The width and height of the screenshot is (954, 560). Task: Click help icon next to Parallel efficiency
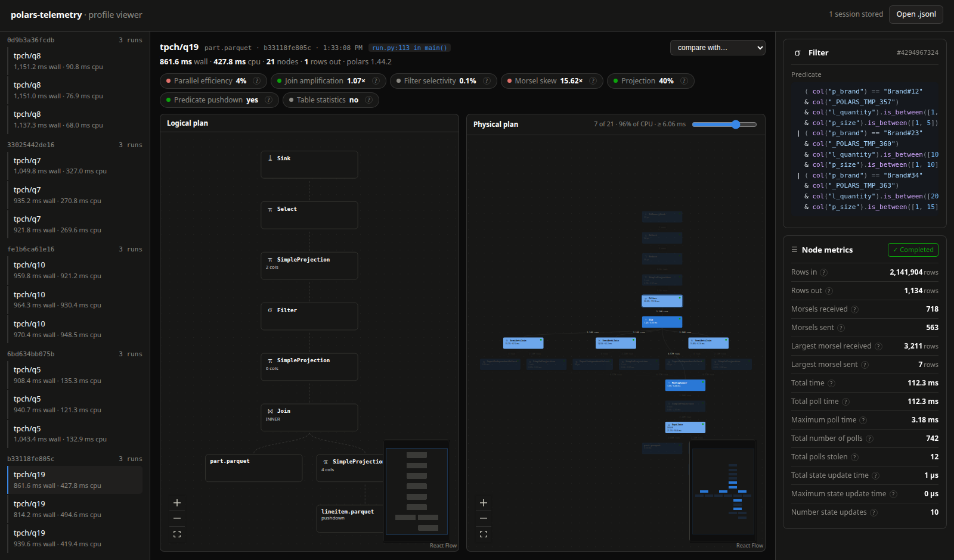(x=256, y=81)
